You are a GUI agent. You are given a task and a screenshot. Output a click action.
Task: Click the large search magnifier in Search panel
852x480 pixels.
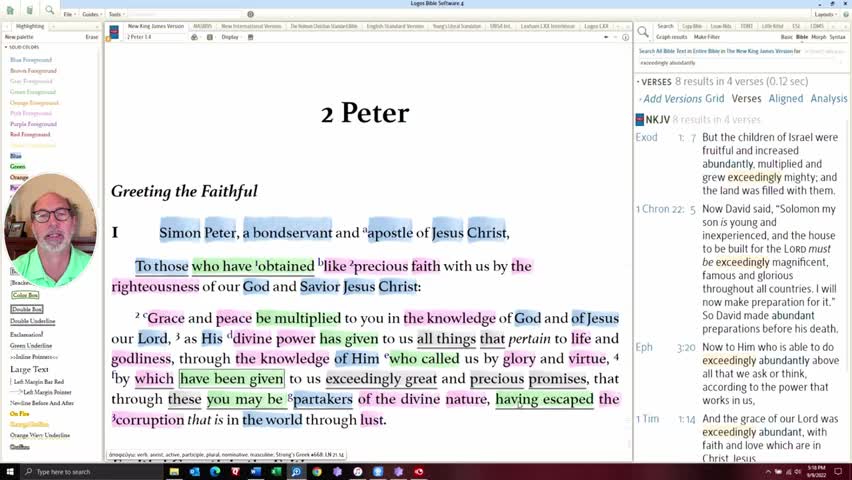tap(643, 32)
